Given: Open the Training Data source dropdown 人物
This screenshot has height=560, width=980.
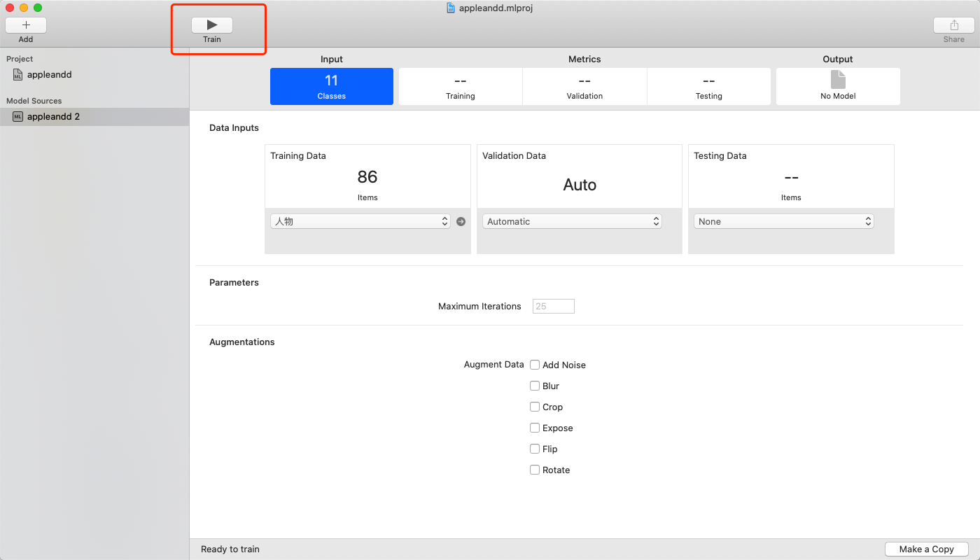Looking at the screenshot, I should [x=360, y=221].
